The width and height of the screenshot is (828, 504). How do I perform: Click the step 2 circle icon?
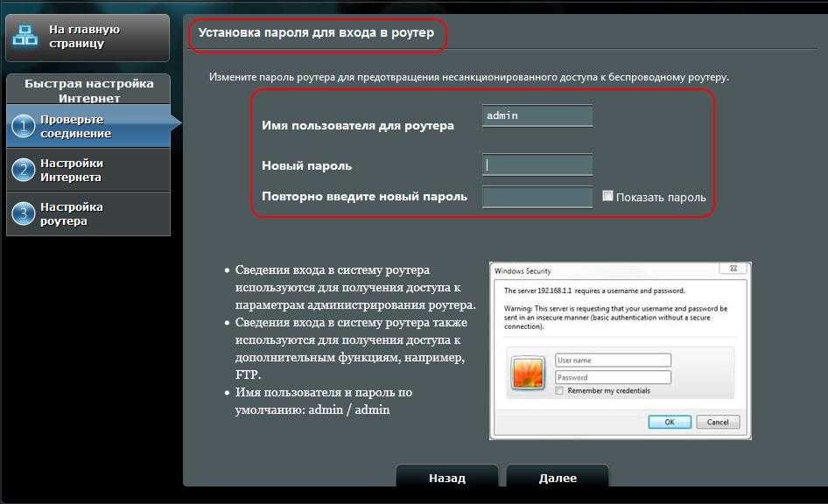pyautogui.click(x=23, y=171)
